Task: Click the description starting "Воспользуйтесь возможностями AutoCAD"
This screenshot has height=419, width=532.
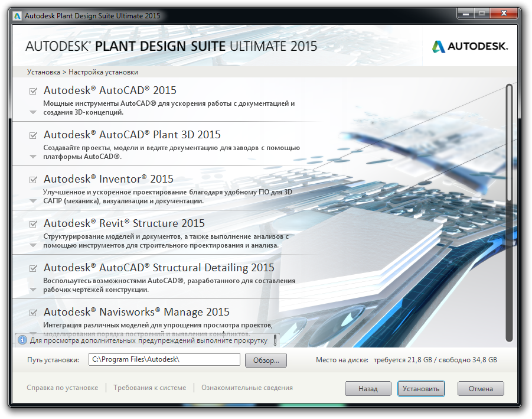Action: pyautogui.click(x=169, y=285)
